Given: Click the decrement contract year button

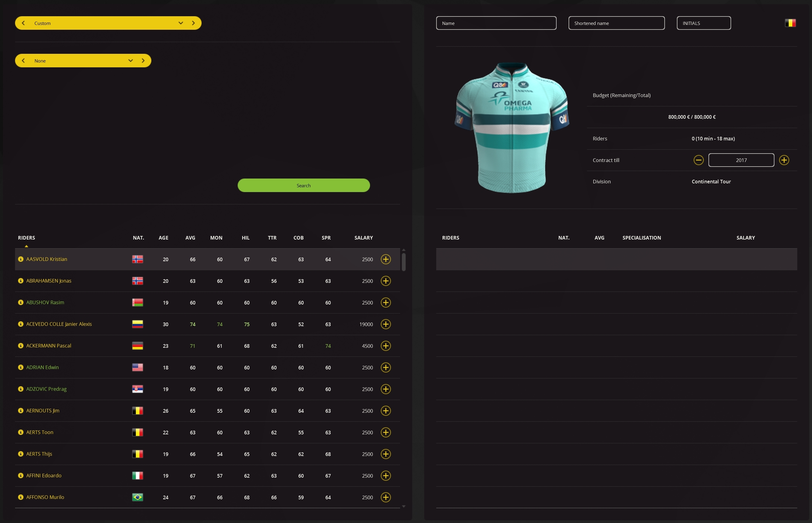Looking at the screenshot, I should pyautogui.click(x=699, y=160).
